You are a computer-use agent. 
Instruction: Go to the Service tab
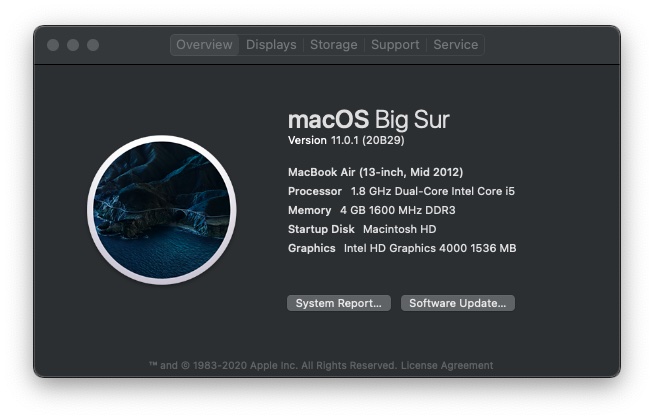[x=455, y=45]
